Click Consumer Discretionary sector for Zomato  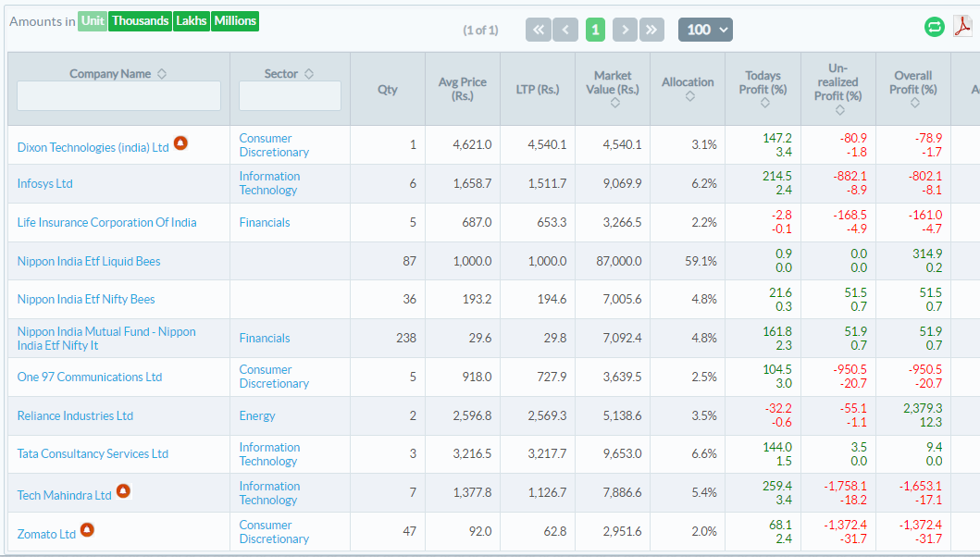click(274, 532)
